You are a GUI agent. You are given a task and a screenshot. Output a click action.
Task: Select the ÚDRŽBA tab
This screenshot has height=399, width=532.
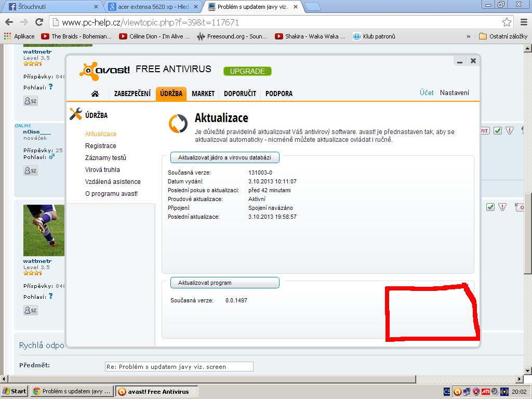[x=171, y=94]
